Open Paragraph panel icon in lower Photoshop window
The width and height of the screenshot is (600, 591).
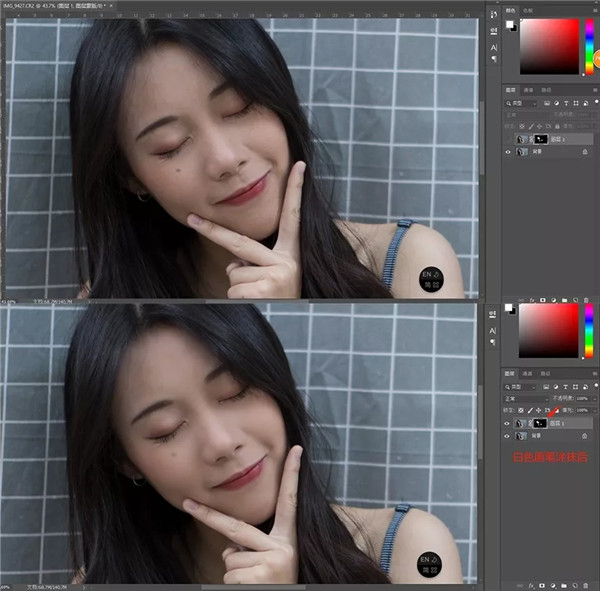point(493,342)
